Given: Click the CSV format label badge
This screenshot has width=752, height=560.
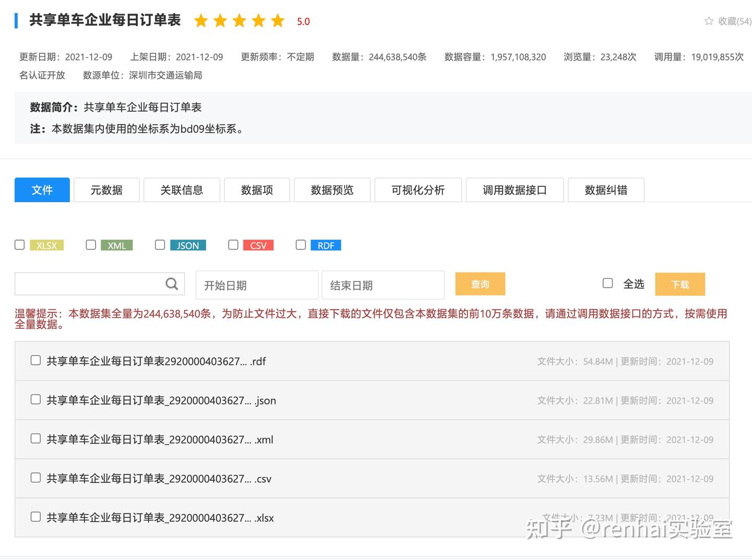Looking at the screenshot, I should click(258, 245).
